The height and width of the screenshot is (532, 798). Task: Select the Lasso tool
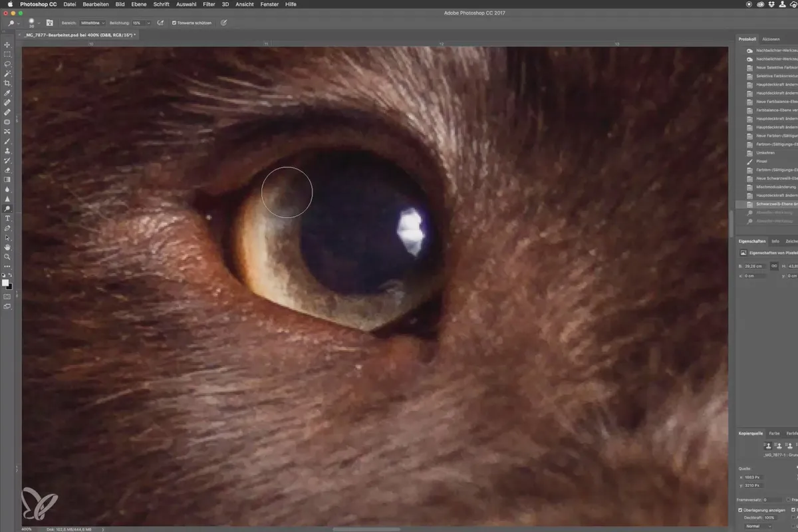click(7, 64)
